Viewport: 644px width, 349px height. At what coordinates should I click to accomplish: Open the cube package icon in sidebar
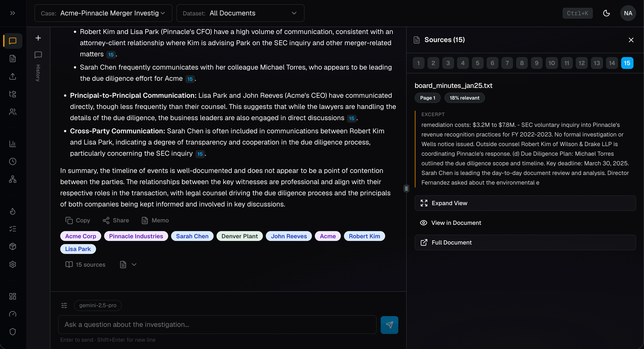[x=13, y=247]
